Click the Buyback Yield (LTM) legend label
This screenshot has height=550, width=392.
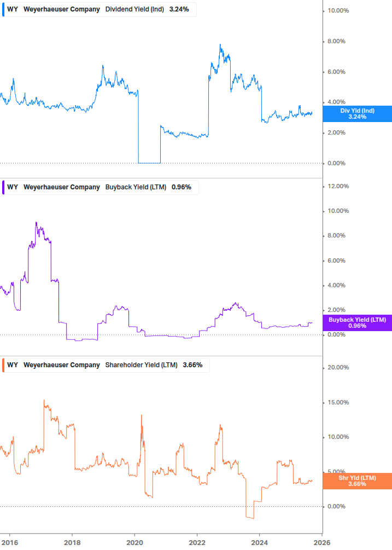tap(136, 187)
